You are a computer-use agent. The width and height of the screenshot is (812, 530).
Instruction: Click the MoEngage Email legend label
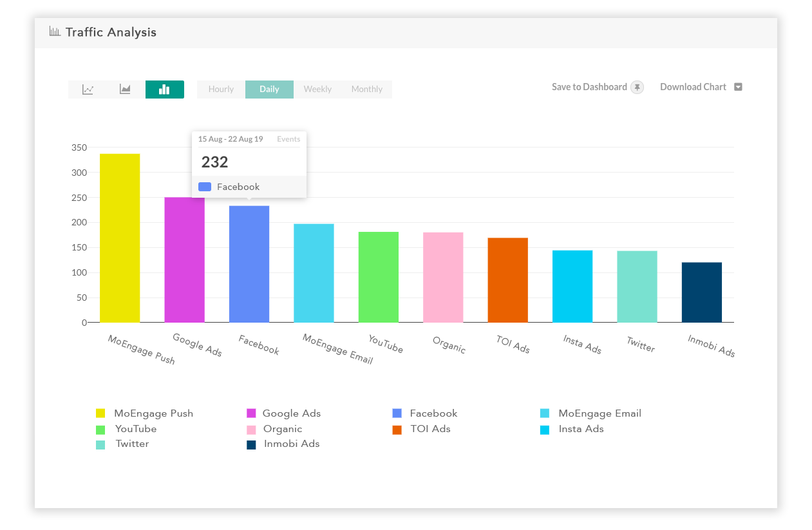[x=600, y=413]
